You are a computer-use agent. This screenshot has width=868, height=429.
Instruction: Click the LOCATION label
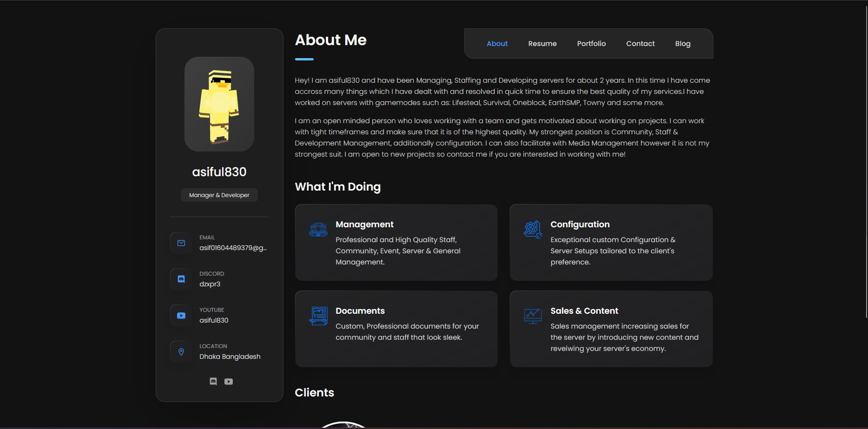coord(213,346)
